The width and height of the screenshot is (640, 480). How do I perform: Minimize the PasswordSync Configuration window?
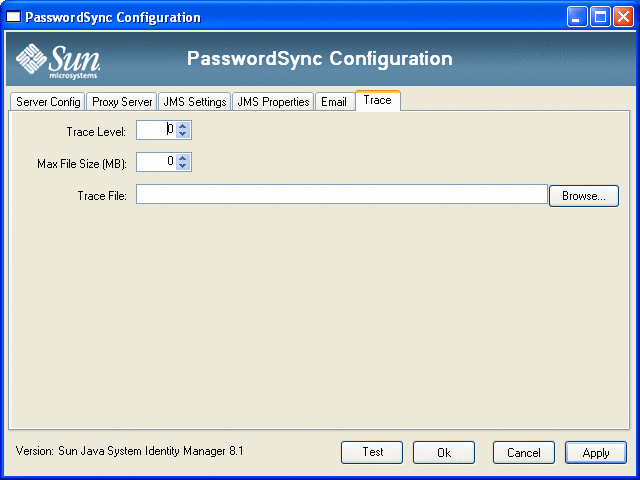pyautogui.click(x=577, y=17)
